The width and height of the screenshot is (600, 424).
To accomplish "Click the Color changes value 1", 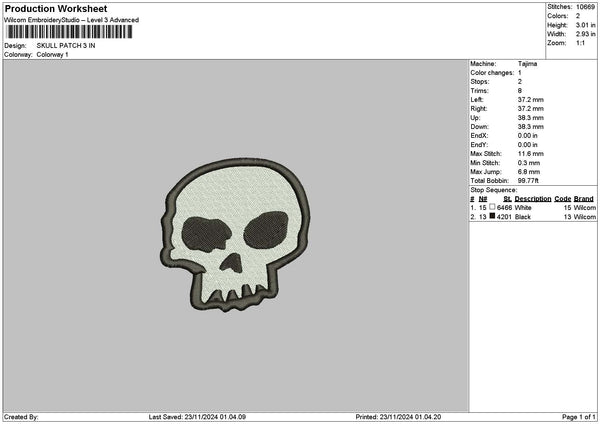I will coord(520,73).
